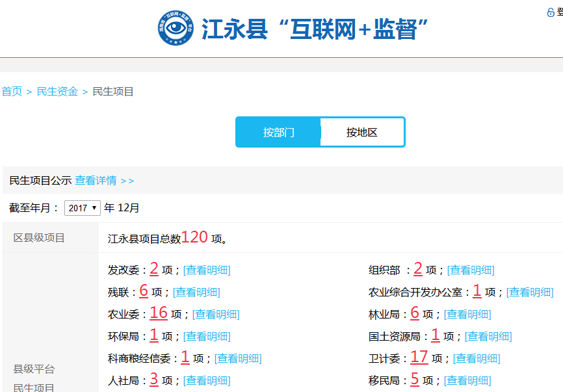The height and width of the screenshot is (392, 563).
Task: Click the eye logo icon in header
Action: 176,28
